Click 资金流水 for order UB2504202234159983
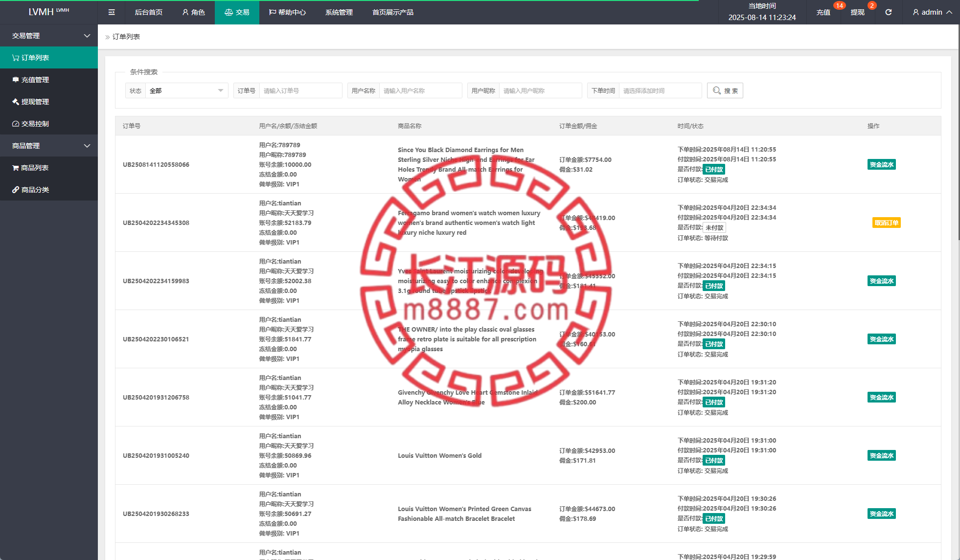Image resolution: width=960 pixels, height=560 pixels. click(x=882, y=281)
